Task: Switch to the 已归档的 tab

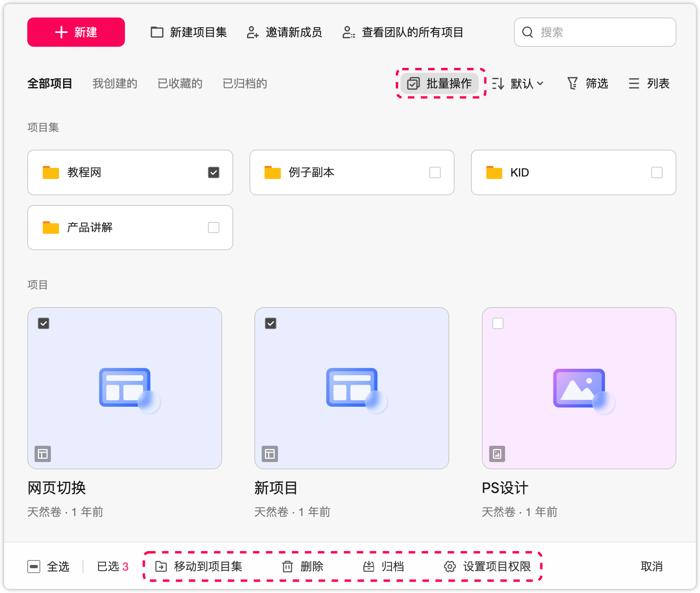Action: 245,83
